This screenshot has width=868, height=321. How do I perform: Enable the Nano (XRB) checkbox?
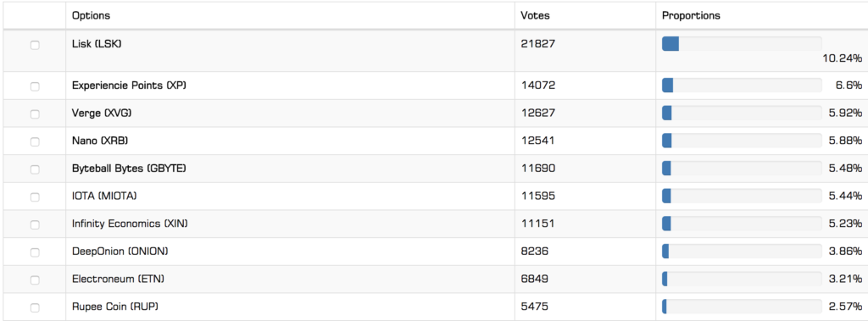[x=34, y=141]
